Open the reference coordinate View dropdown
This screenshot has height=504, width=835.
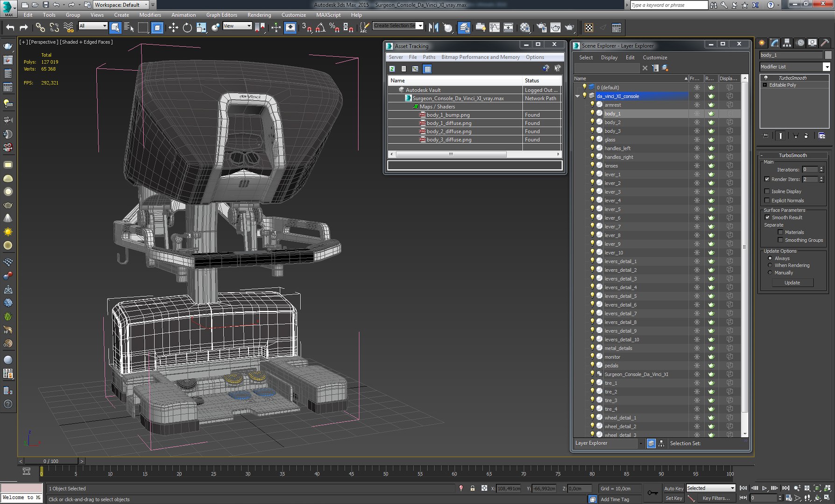tap(237, 26)
